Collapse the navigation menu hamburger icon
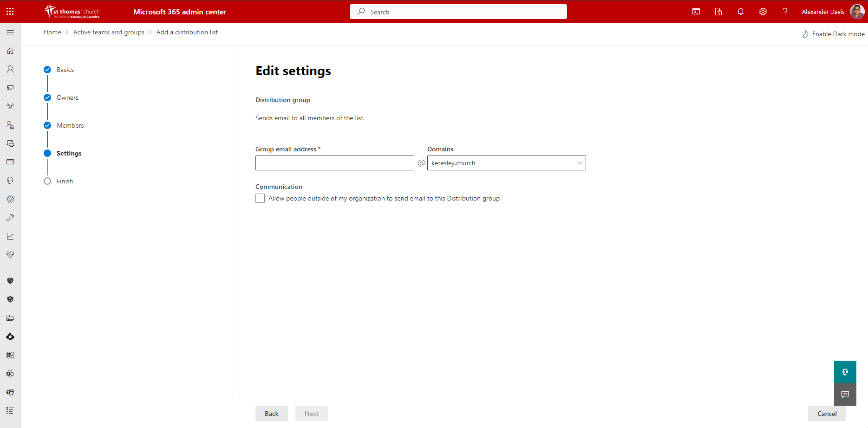Screen dimensions: 868x428 tap(10, 32)
